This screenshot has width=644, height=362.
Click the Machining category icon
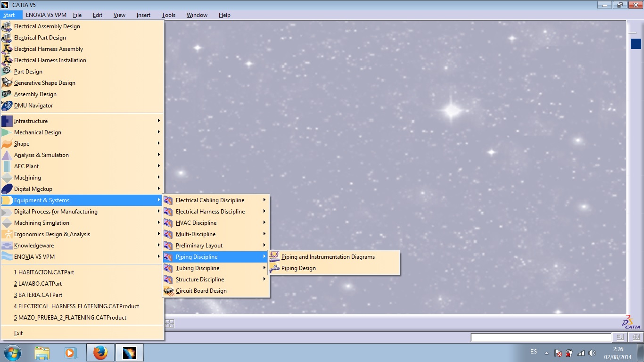click(x=7, y=178)
